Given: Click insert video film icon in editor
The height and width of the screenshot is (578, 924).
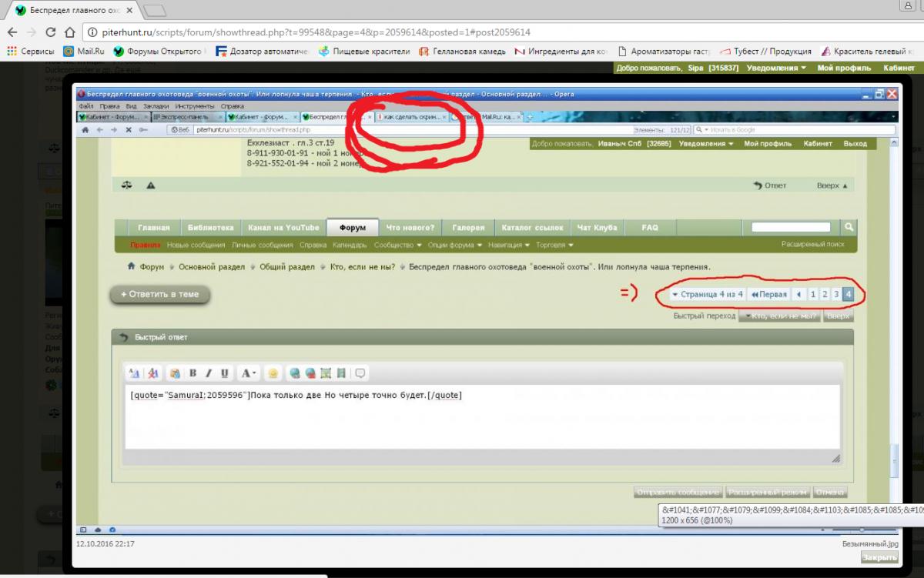Looking at the screenshot, I should click(341, 373).
